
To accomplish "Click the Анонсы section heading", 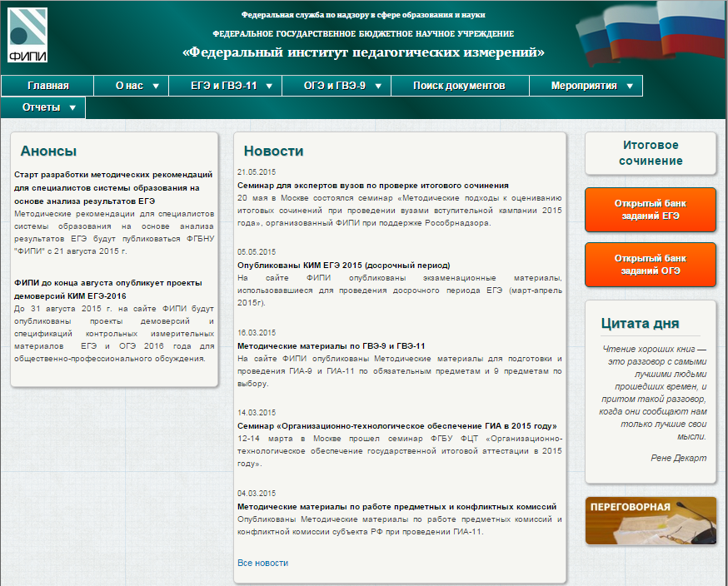I will [x=48, y=151].
